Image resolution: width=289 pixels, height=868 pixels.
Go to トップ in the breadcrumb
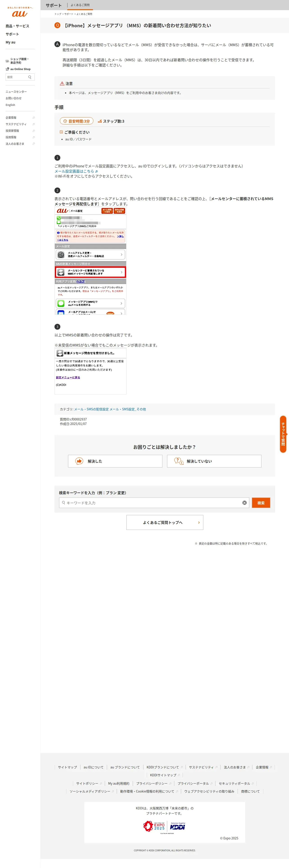tap(58, 14)
